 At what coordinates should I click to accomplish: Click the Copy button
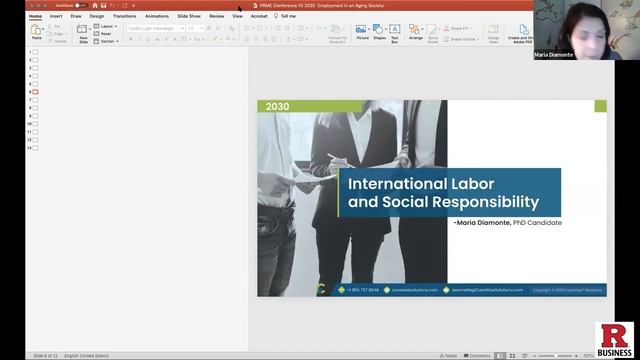pos(56,34)
